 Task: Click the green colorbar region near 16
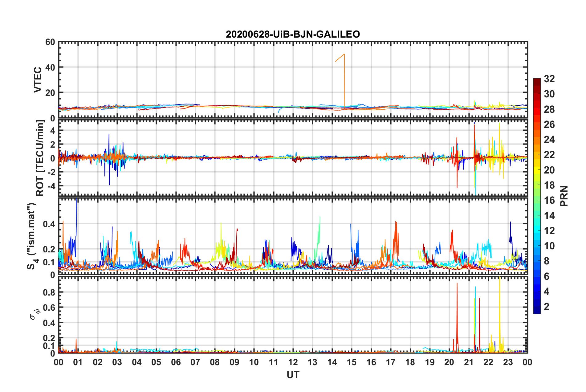pos(537,200)
